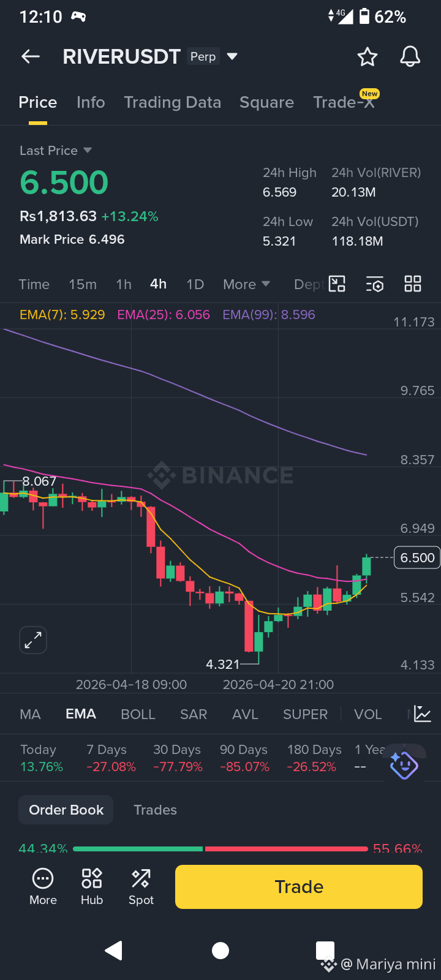Screen dimensions: 441x980
Task: Switch to the Info tab
Action: pos(91,102)
